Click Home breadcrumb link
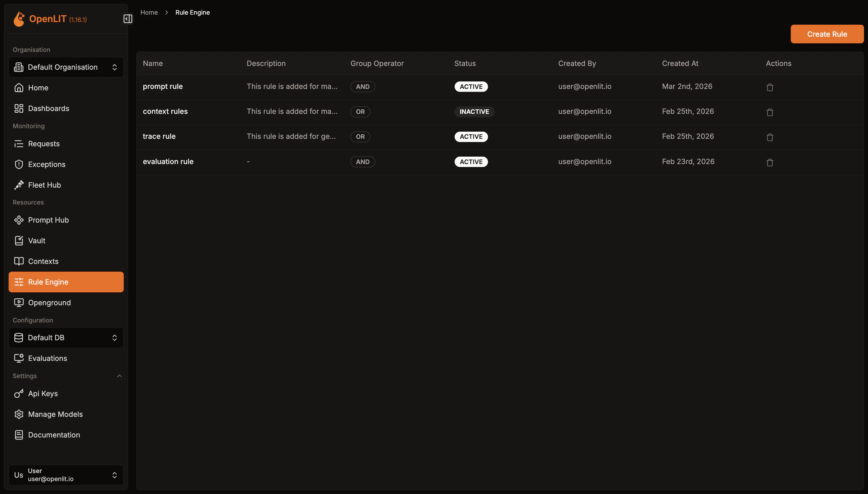Screen dimensions: 868x494 pos(149,13)
